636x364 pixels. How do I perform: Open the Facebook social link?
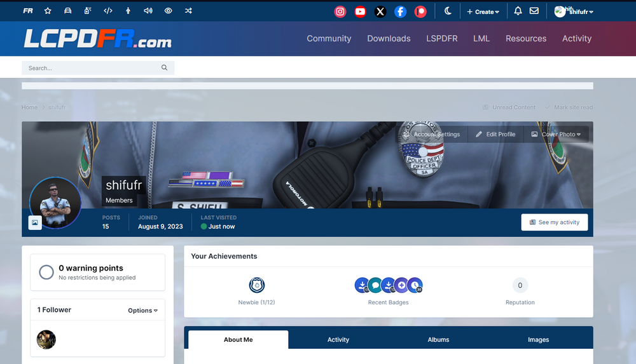pos(400,12)
